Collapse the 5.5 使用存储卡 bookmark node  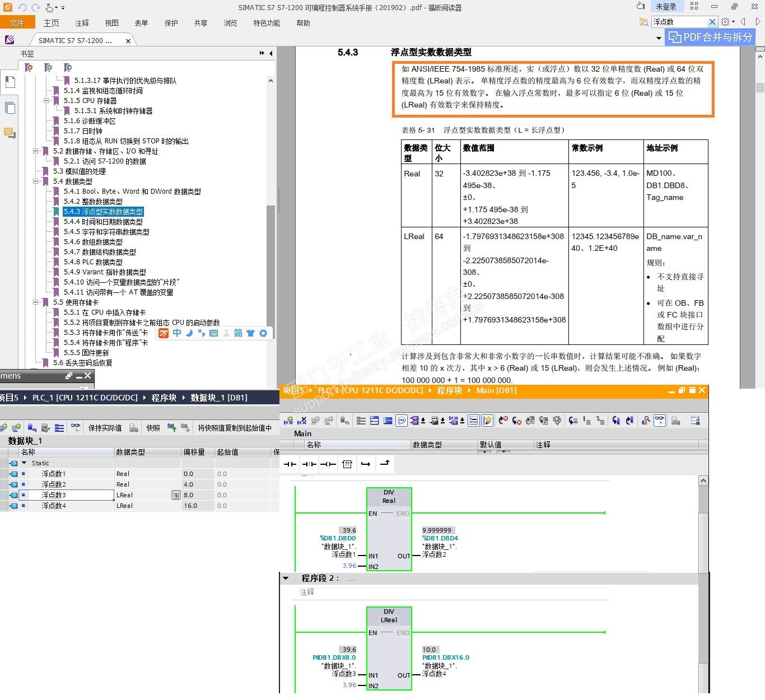[36, 302]
